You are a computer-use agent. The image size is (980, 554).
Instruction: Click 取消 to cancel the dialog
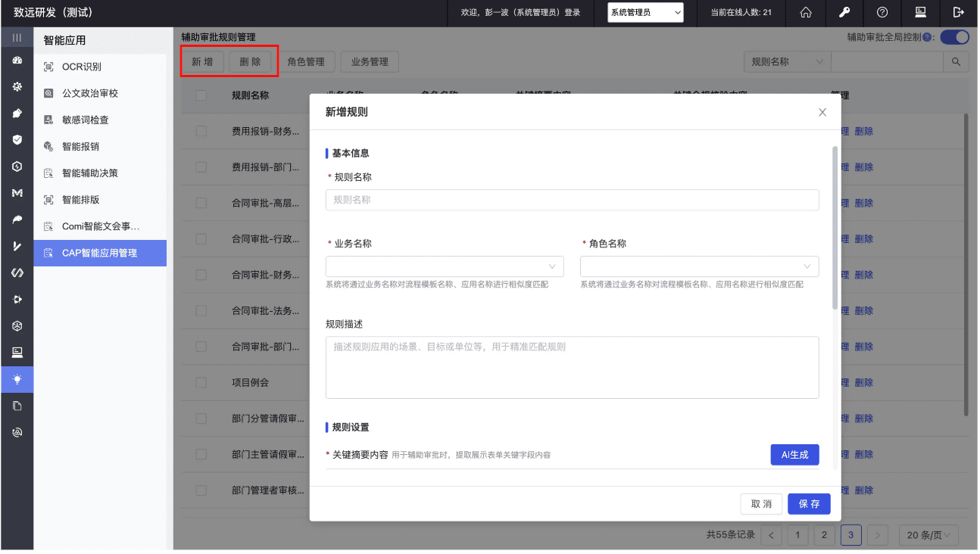point(761,504)
